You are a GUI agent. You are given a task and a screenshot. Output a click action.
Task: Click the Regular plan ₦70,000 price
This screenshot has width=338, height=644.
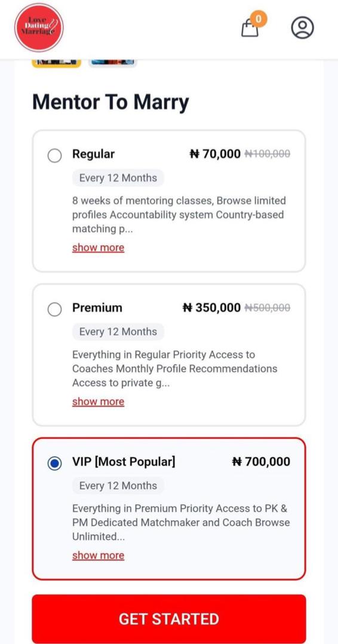(215, 154)
